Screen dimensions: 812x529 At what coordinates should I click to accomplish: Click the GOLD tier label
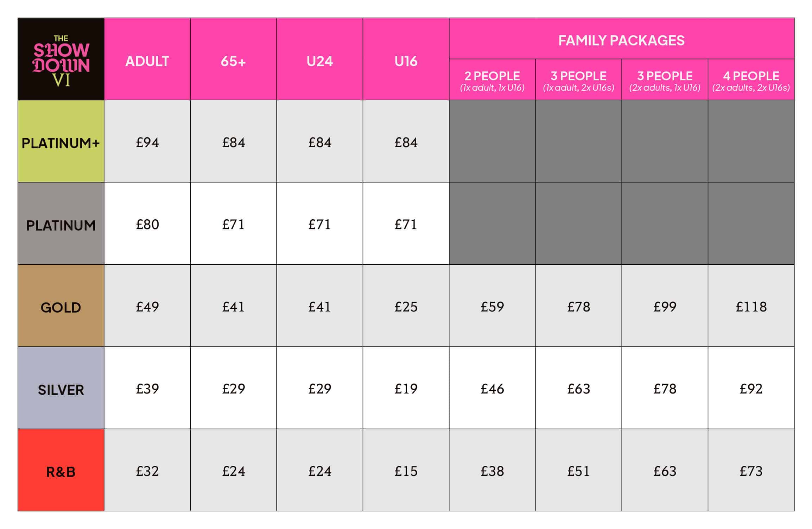pyautogui.click(x=61, y=307)
